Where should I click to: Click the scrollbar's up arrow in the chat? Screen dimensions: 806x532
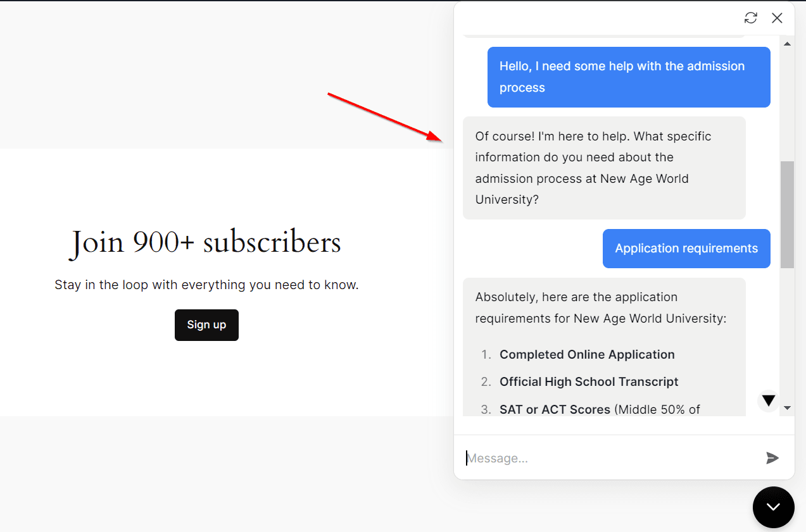787,43
